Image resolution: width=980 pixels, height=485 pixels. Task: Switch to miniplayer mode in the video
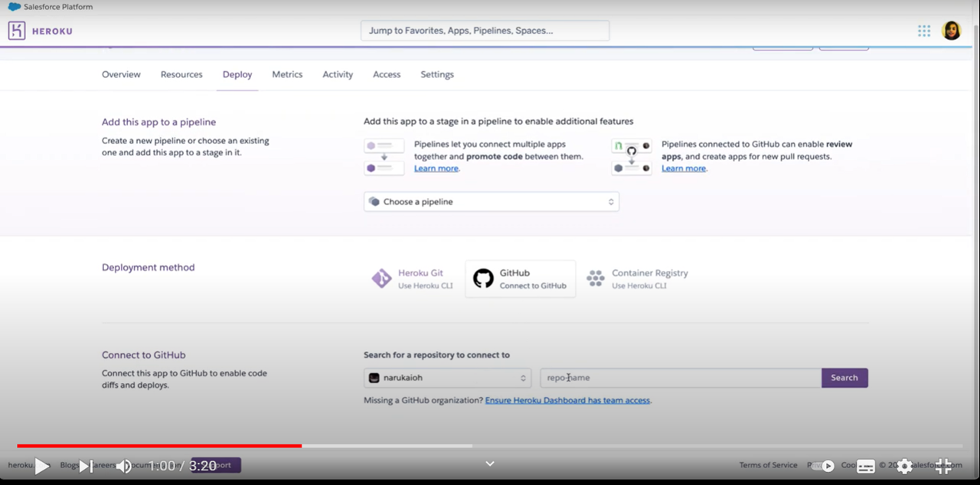(943, 465)
